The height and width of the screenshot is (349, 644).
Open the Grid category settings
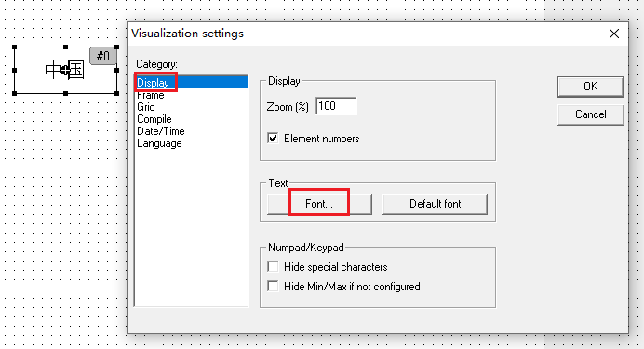coord(146,107)
